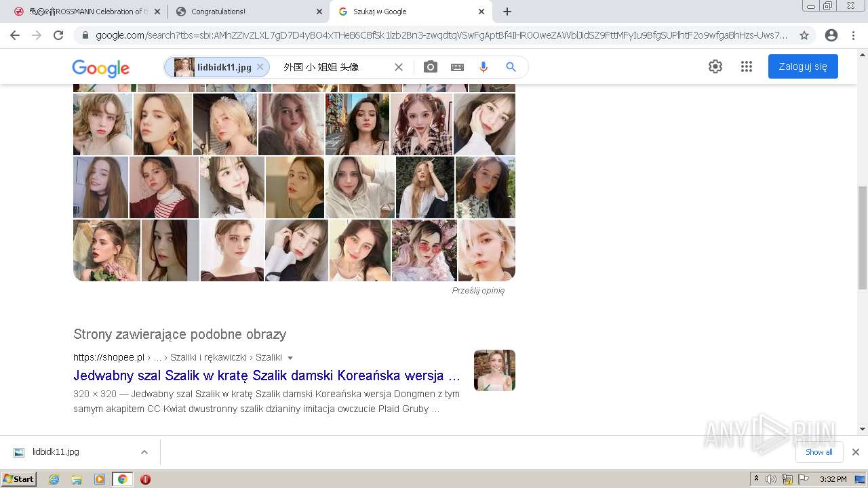Clear the search box text

(399, 67)
